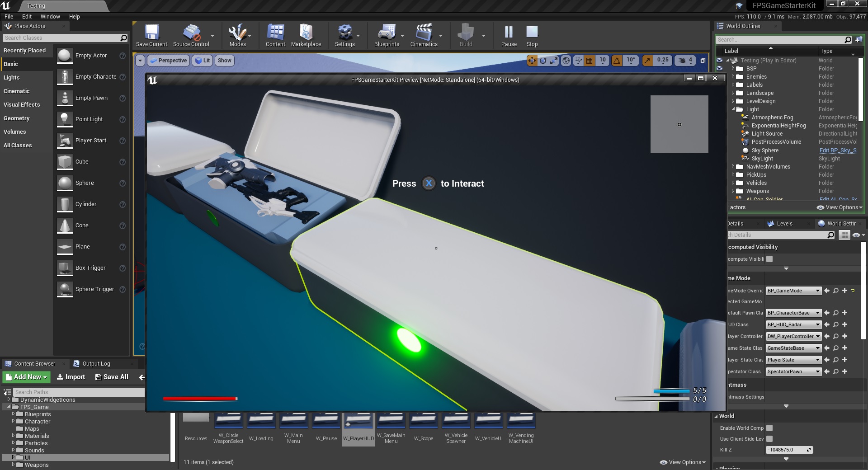Click the Save Current toolbar icon
868x470 pixels.
151,35
